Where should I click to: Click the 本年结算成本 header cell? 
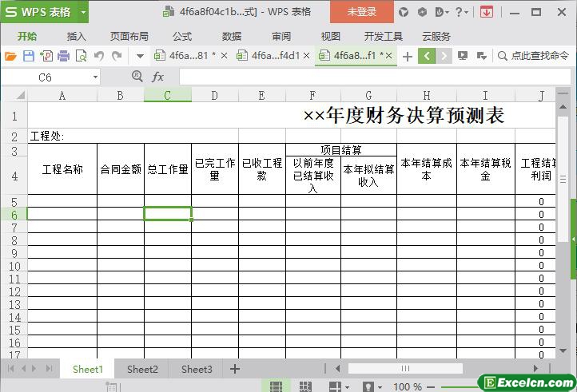coord(427,169)
